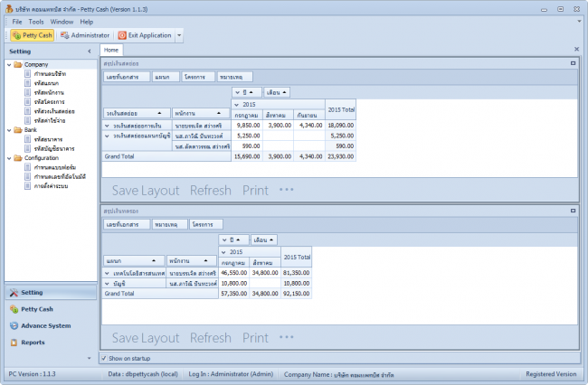Open the รหัสธนาคาร document under Bank
Screen dimensions: 588x385
click(48, 139)
